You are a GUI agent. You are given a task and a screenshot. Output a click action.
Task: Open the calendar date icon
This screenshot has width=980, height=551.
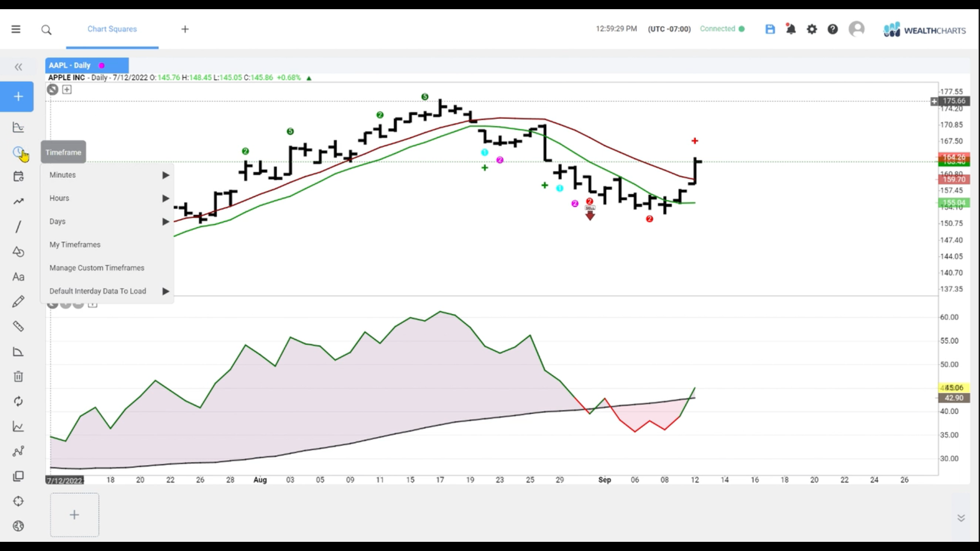18,177
